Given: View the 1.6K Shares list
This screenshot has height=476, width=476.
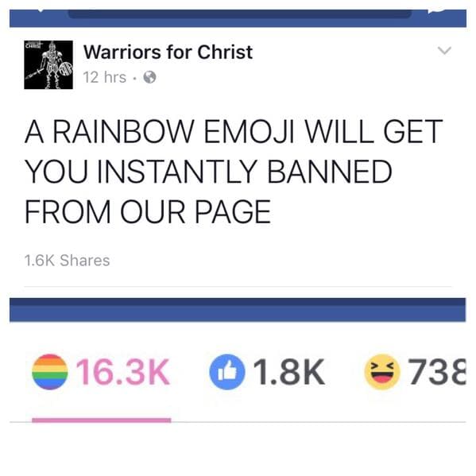Looking at the screenshot, I should tap(67, 261).
